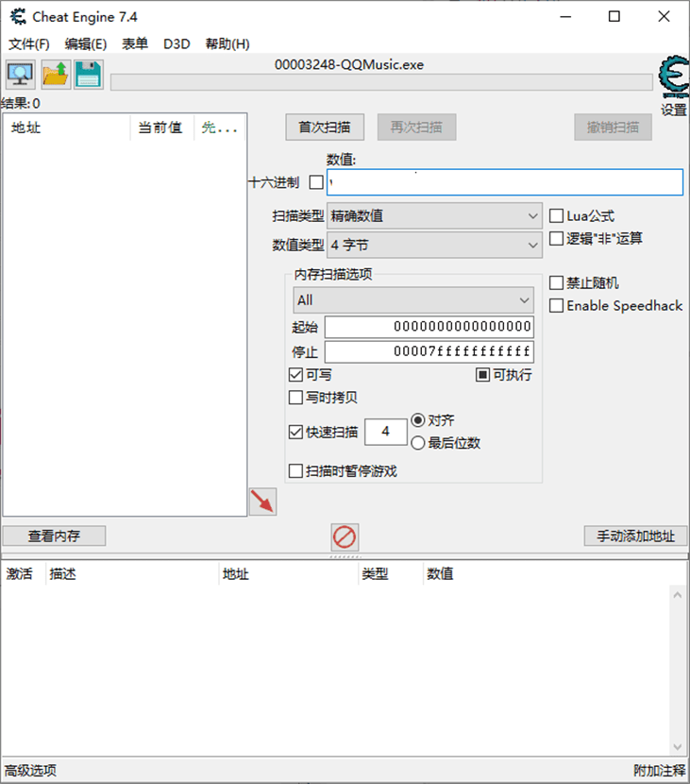Screen dimensions: 690x784
Task: Click the 设置 label
Action: [674, 110]
